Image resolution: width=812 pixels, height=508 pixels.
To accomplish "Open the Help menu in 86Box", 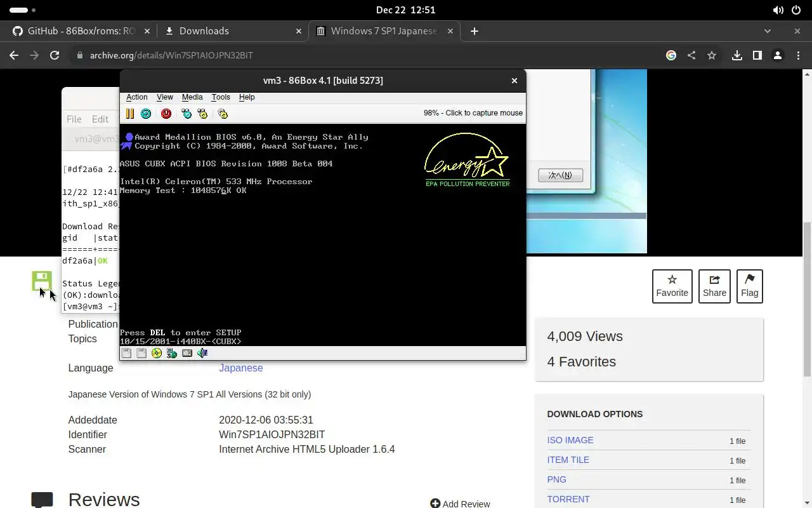I will click(x=247, y=97).
